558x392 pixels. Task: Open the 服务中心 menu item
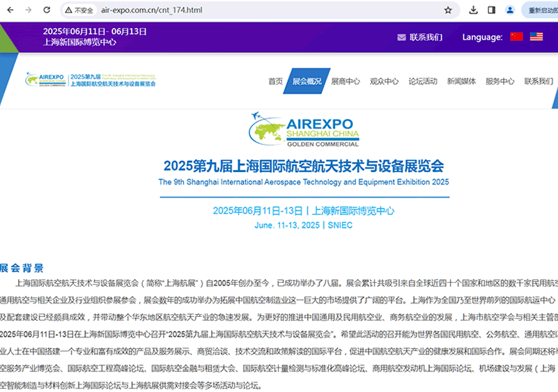(500, 81)
